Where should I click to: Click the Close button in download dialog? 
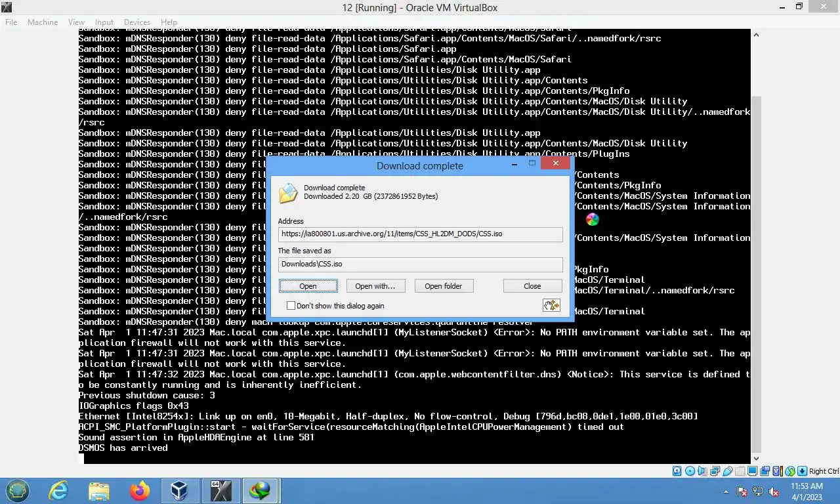532,286
